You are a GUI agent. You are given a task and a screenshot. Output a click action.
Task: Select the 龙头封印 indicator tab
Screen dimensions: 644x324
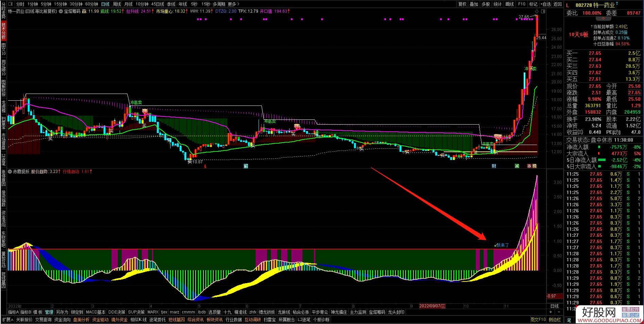(396, 312)
